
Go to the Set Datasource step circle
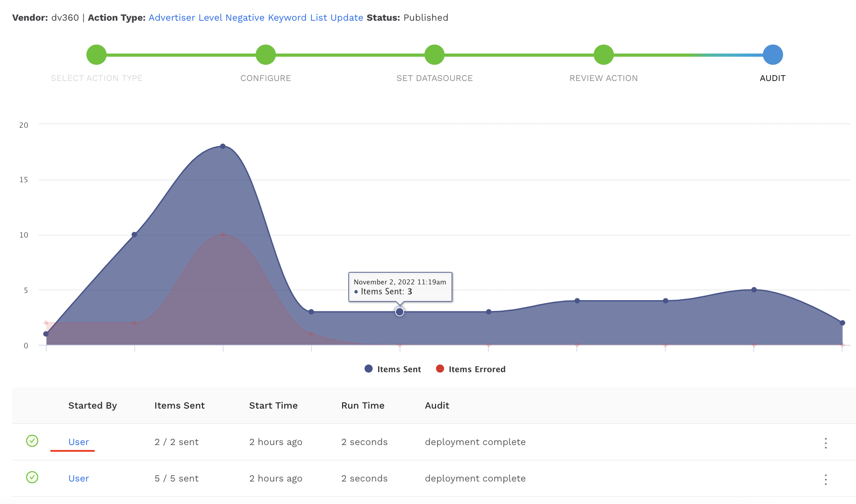434,55
